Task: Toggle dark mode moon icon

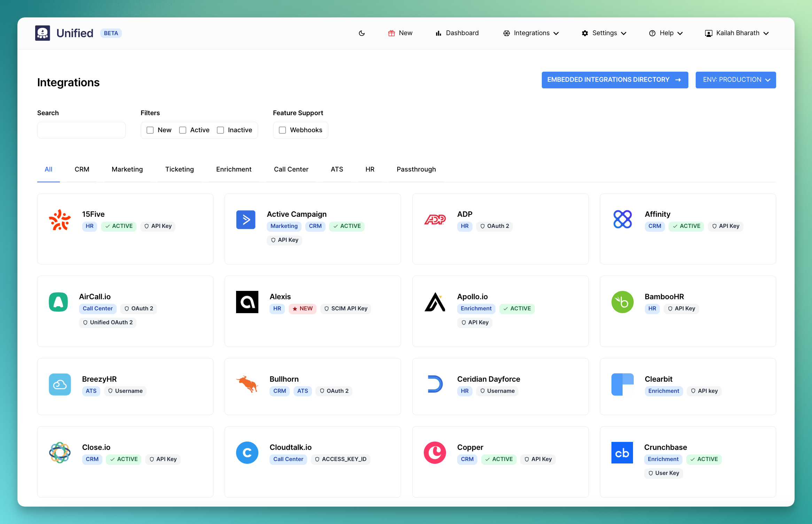Action: click(362, 33)
